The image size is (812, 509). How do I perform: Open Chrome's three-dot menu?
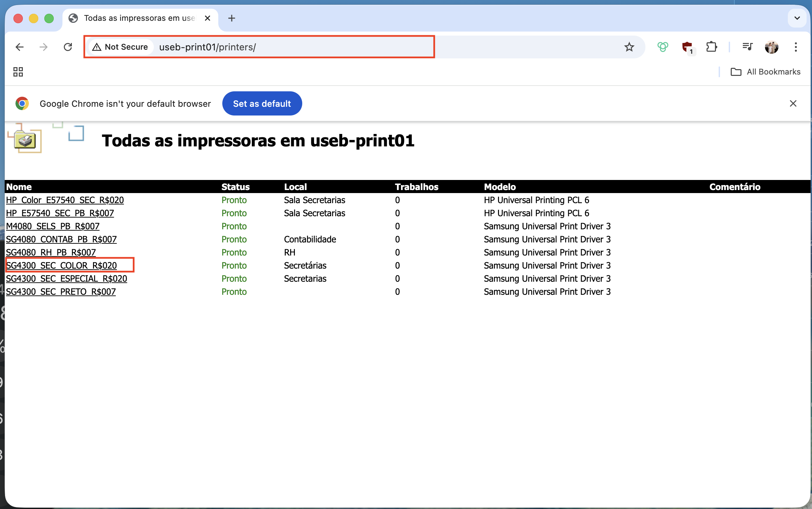click(796, 47)
